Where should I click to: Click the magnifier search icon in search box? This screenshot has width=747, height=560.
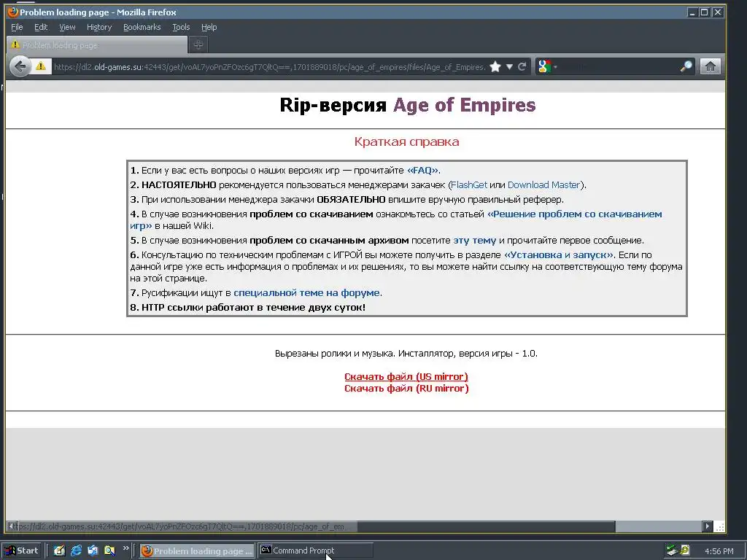(x=686, y=66)
